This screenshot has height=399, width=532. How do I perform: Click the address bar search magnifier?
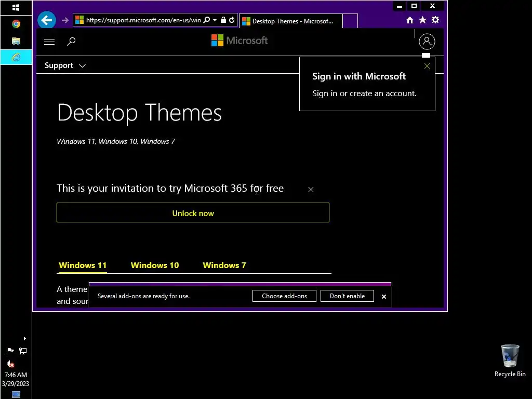click(207, 20)
